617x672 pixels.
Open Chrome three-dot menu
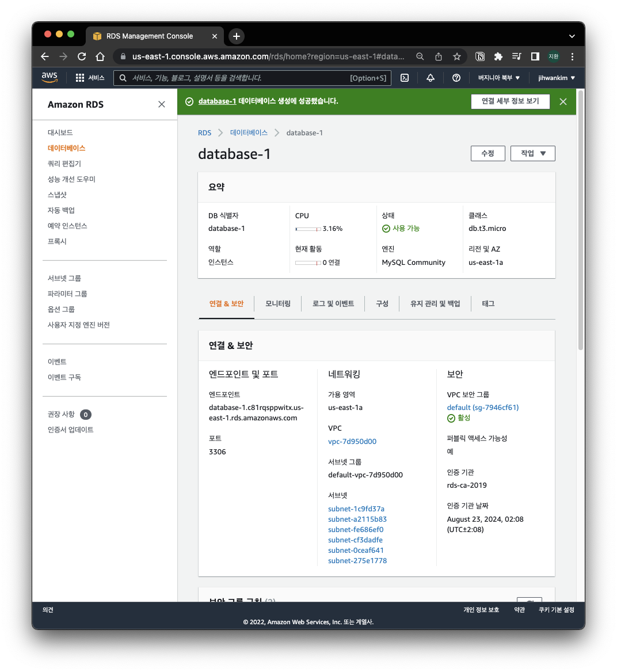[x=572, y=56]
